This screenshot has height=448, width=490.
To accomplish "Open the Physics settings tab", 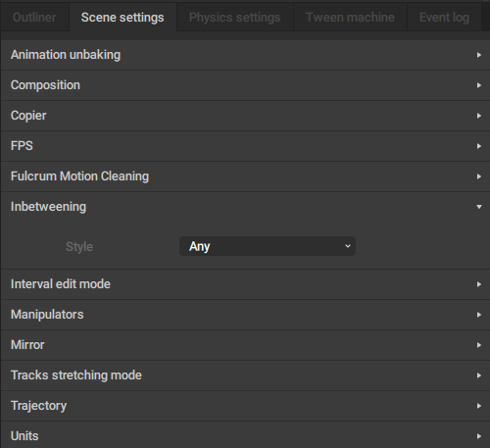I will (x=234, y=18).
